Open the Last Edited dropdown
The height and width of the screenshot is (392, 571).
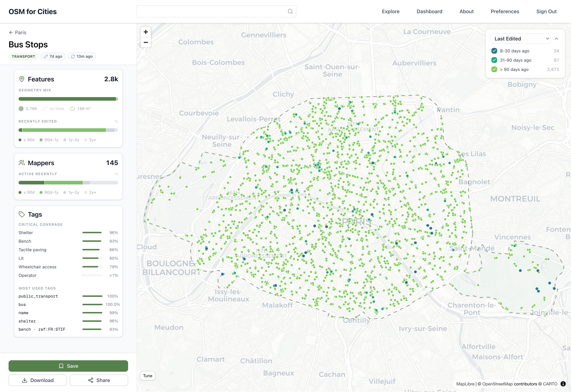(x=520, y=38)
